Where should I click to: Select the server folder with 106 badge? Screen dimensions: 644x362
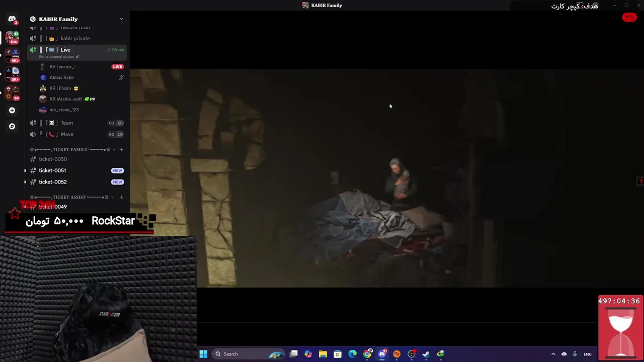(x=12, y=37)
